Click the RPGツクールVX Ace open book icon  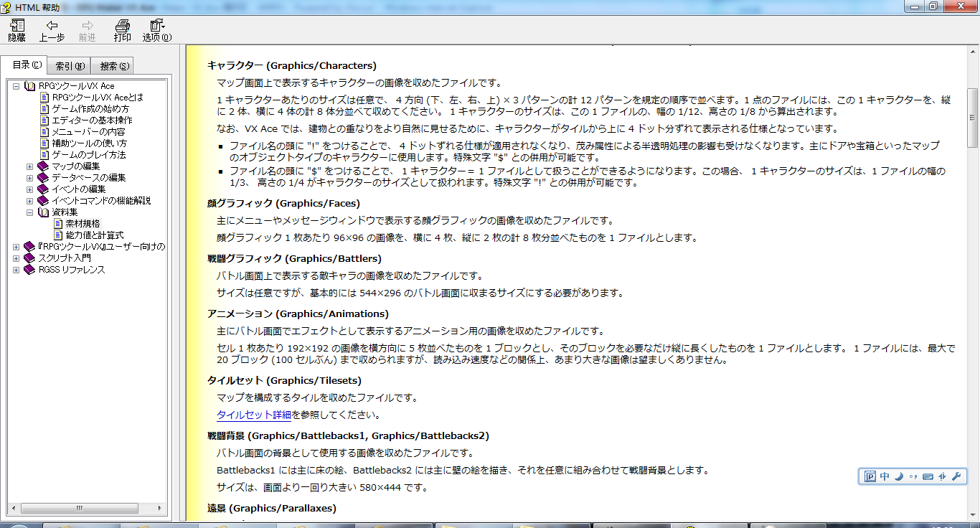click(29, 86)
